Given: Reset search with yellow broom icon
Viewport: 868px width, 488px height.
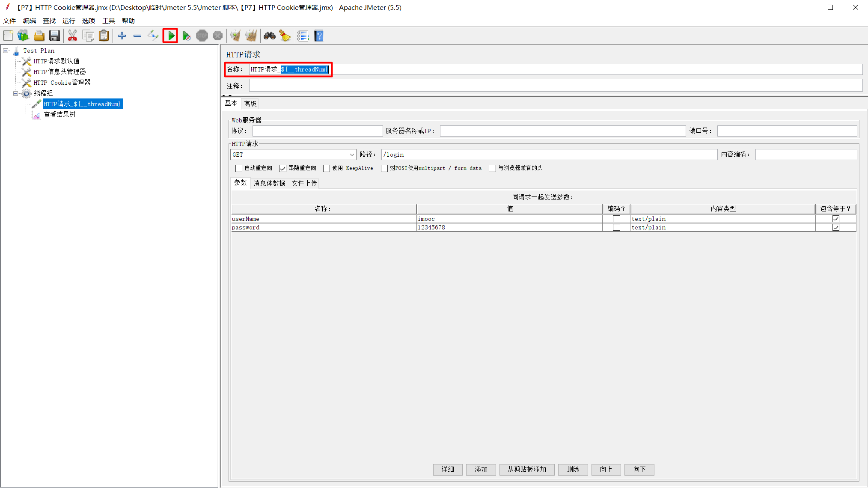Looking at the screenshot, I should [x=285, y=36].
